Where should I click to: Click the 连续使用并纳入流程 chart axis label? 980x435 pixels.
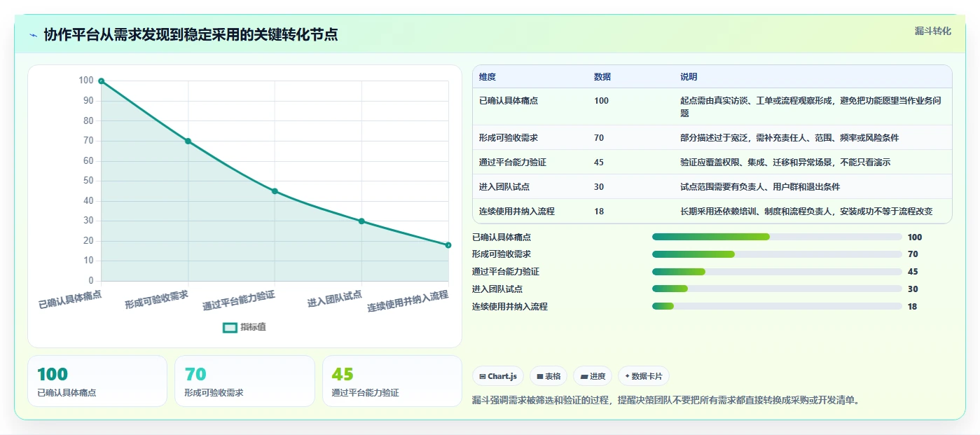408,301
